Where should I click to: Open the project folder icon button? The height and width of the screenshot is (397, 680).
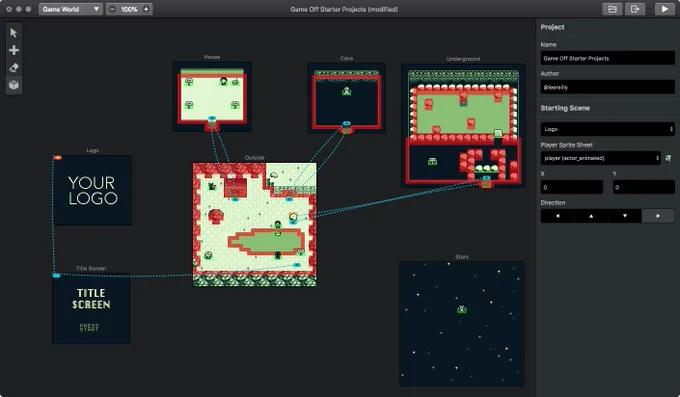click(612, 9)
